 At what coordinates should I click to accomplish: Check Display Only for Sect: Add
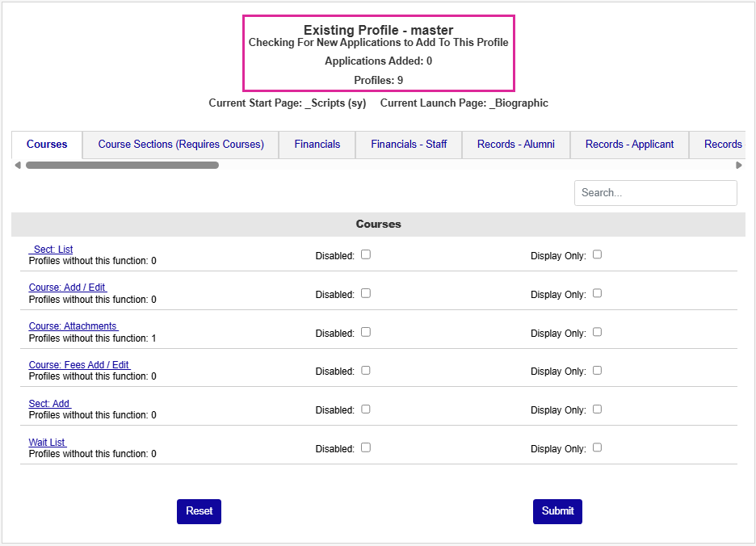point(598,409)
